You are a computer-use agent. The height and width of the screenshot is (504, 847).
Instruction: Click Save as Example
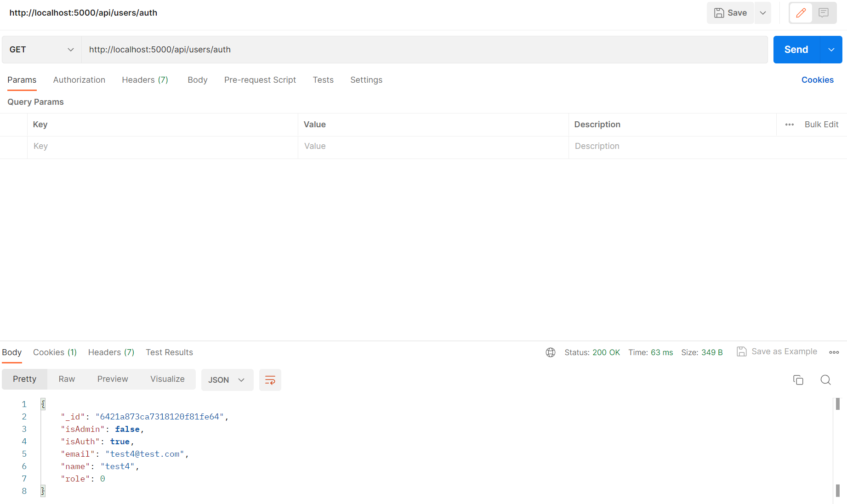click(x=777, y=351)
